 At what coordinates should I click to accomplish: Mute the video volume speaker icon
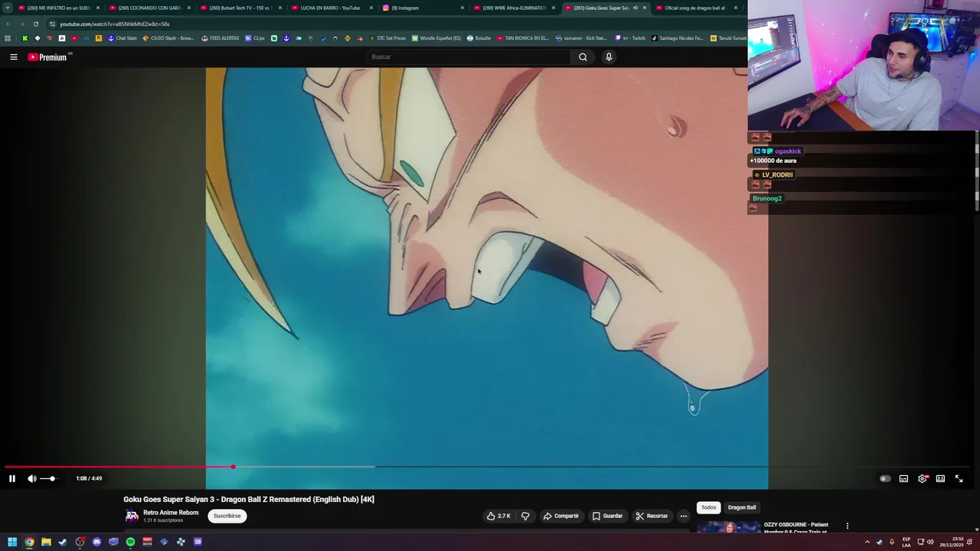click(x=32, y=478)
